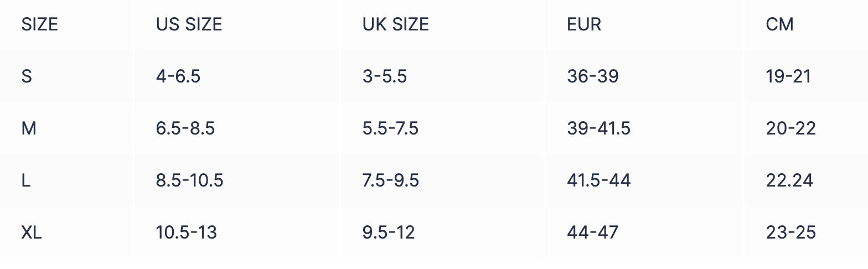Click US size cell 4-6.5
The height and width of the screenshot is (269, 868).
click(x=178, y=76)
